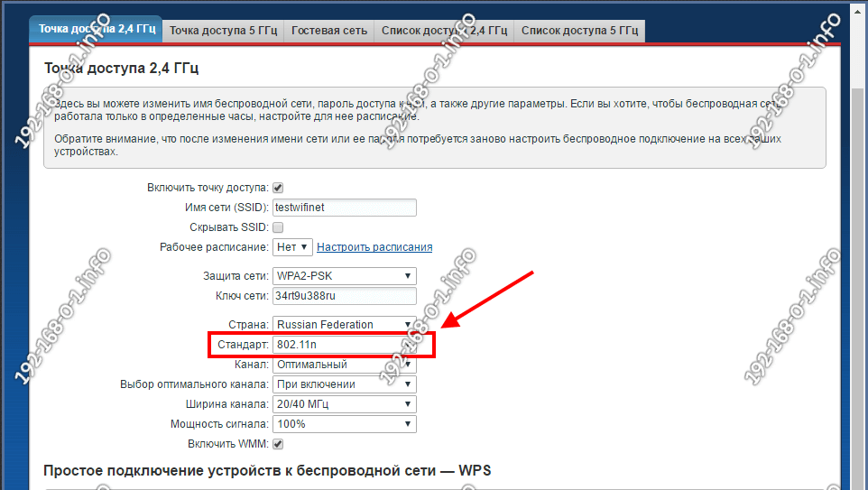Open the Точка доступа 5 ГГц tab
This screenshot has height=490, width=868.
pyautogui.click(x=223, y=31)
